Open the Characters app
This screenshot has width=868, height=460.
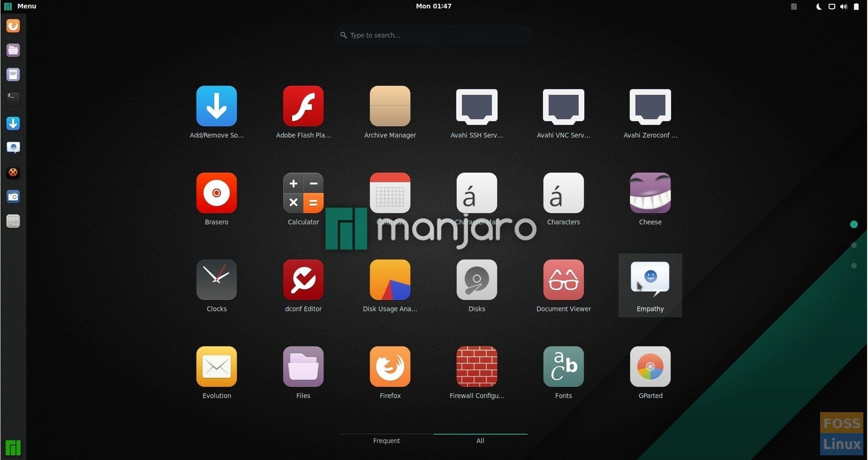pyautogui.click(x=563, y=193)
